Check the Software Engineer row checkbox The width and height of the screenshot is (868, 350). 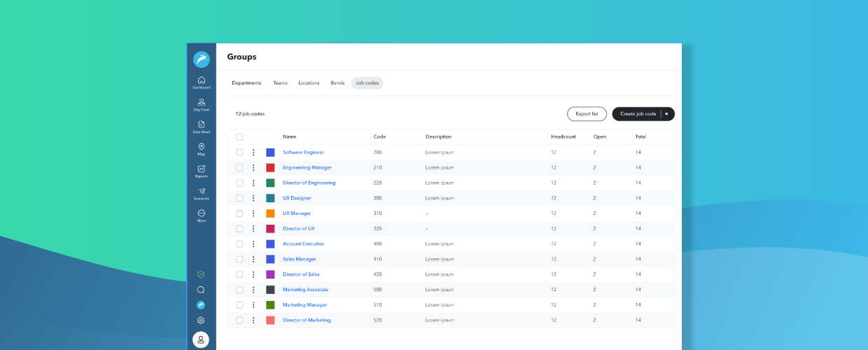pos(239,153)
